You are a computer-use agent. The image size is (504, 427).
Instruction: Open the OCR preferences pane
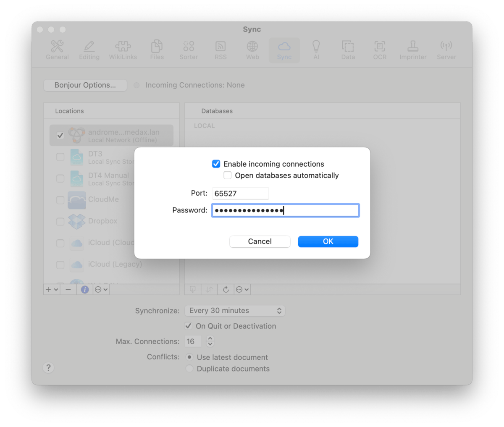pos(380,50)
